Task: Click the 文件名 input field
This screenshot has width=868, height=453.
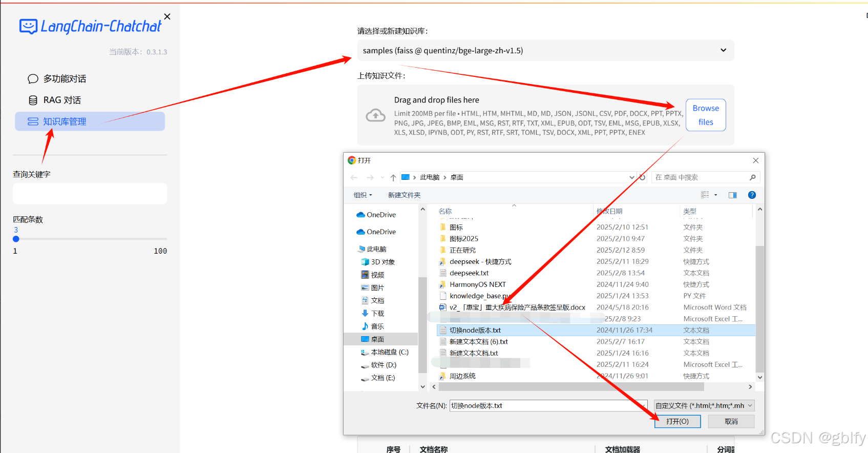Action: coord(548,405)
